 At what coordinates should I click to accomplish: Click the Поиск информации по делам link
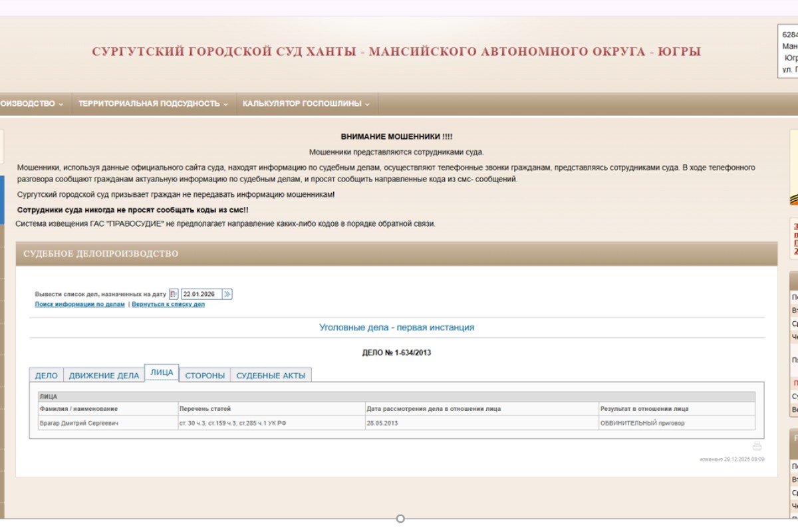pos(80,305)
